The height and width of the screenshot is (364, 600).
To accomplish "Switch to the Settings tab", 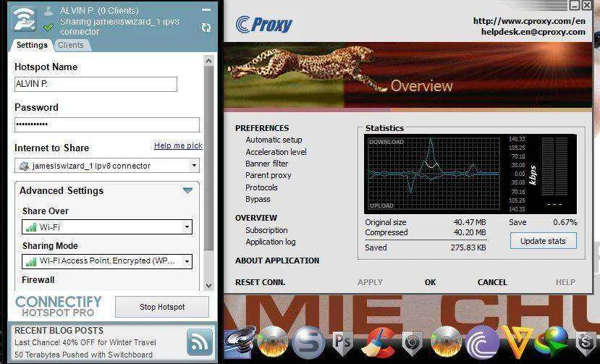I will pyautogui.click(x=32, y=45).
